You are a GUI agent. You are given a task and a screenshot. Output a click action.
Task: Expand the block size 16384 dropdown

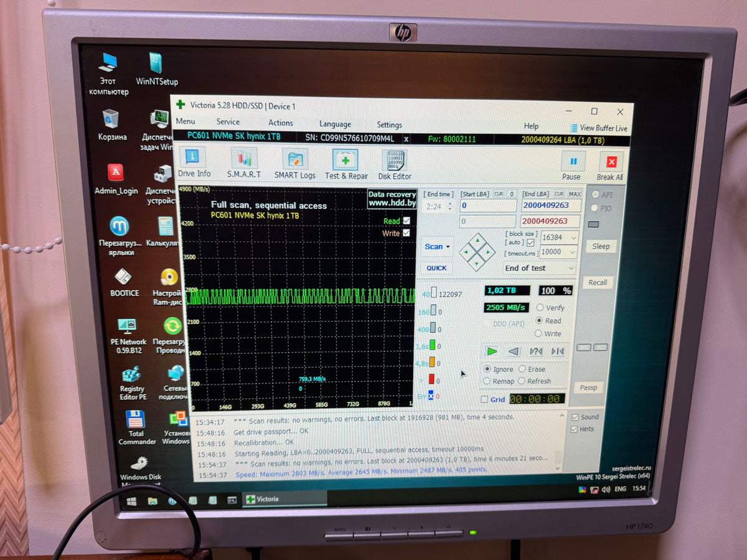coord(573,238)
